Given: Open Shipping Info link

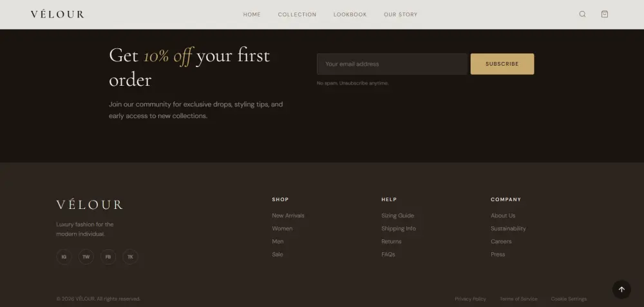Looking at the screenshot, I should tap(399, 228).
